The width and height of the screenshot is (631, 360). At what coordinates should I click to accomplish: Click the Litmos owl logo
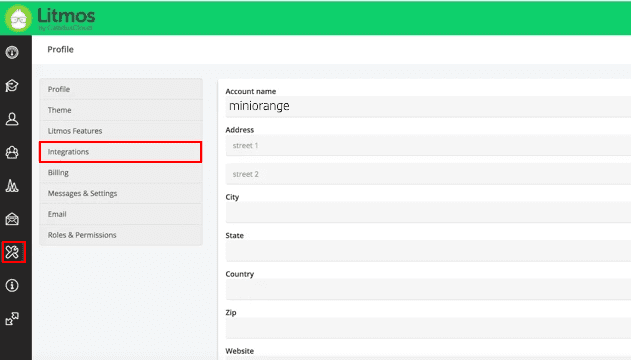click(18, 18)
